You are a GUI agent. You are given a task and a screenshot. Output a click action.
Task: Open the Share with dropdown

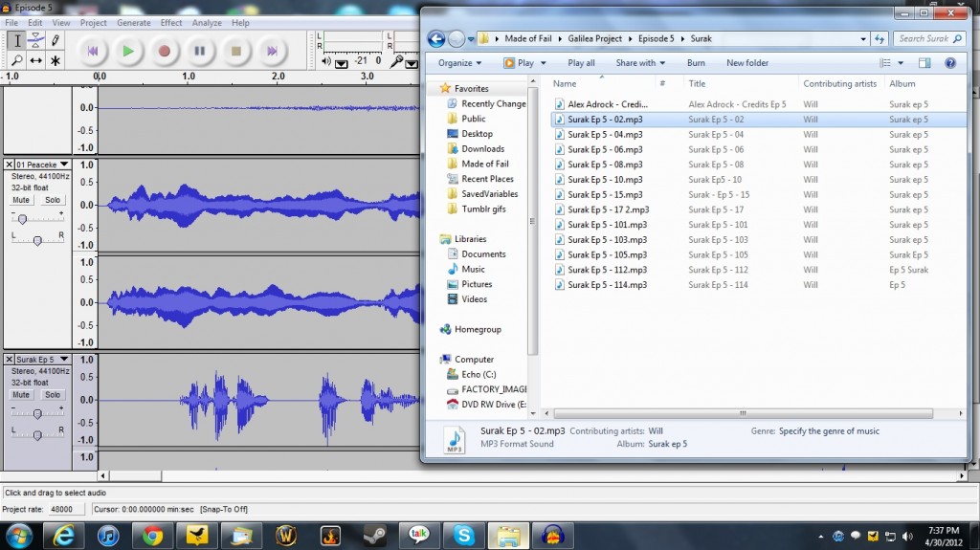tap(640, 62)
